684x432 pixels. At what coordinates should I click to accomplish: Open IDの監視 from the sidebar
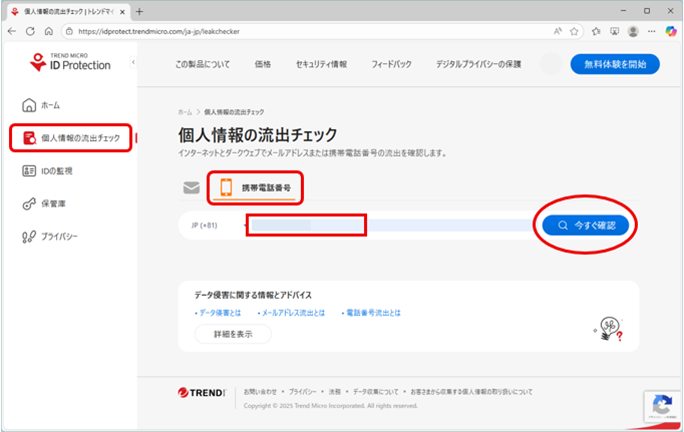[29, 171]
